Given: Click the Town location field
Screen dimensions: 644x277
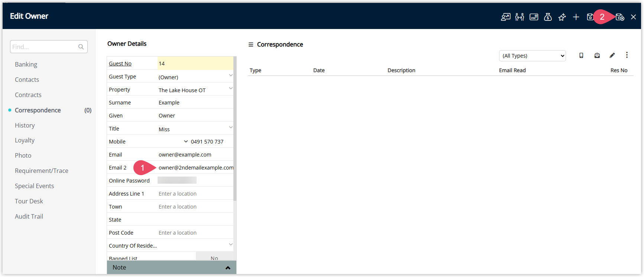Looking at the screenshot, I should [x=195, y=207].
